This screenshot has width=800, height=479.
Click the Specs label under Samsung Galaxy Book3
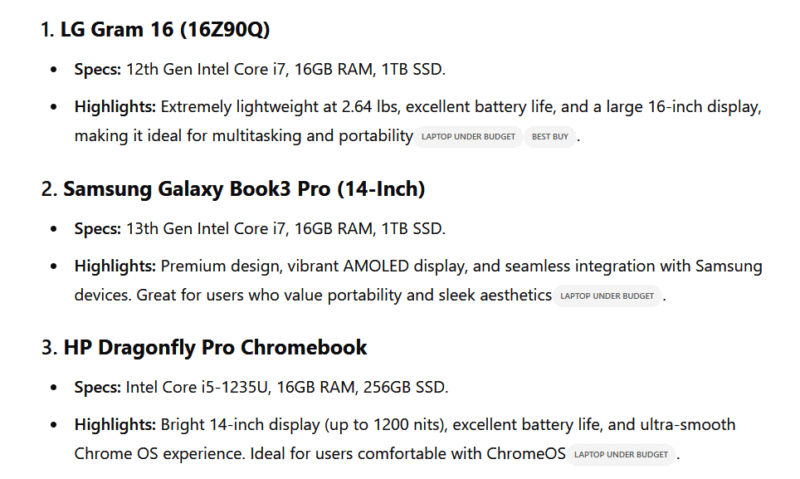coord(97,228)
